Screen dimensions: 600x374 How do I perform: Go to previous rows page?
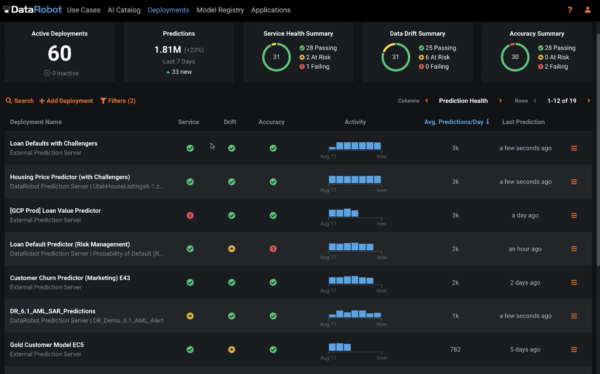pyautogui.click(x=535, y=101)
